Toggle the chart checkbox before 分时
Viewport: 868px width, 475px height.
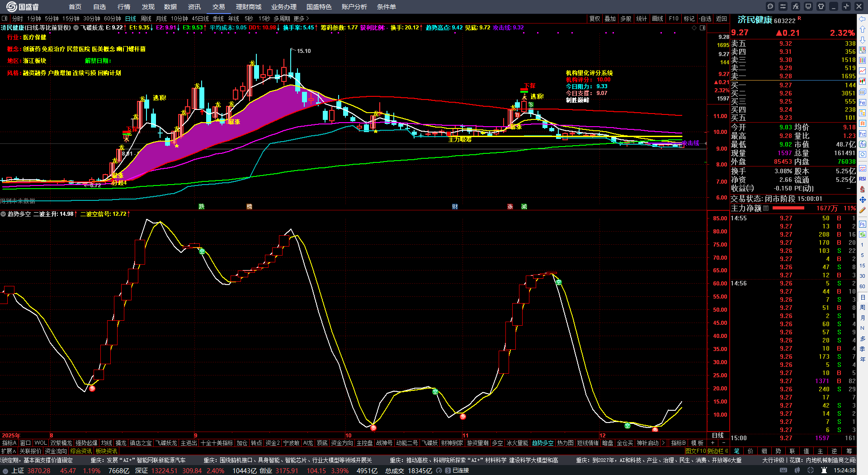(x=5, y=19)
